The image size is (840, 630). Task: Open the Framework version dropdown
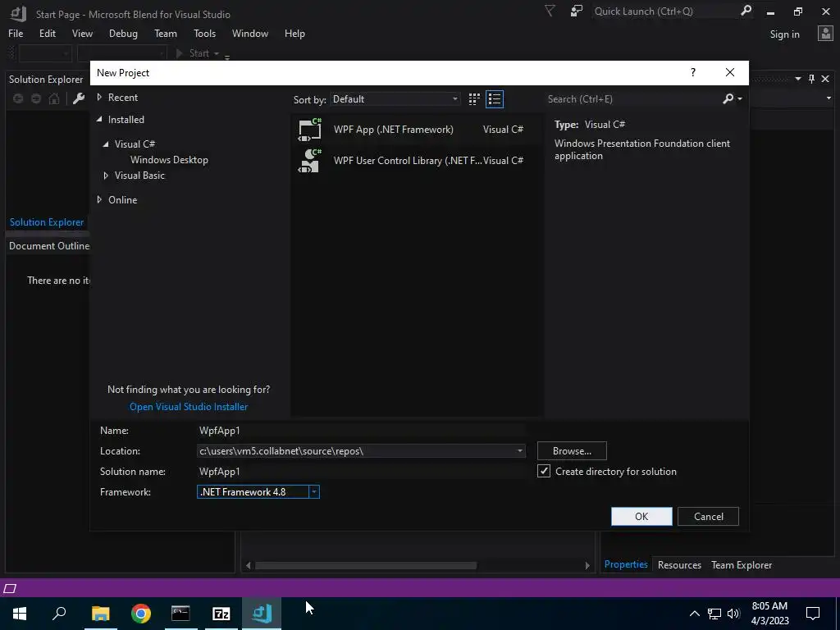(x=314, y=492)
